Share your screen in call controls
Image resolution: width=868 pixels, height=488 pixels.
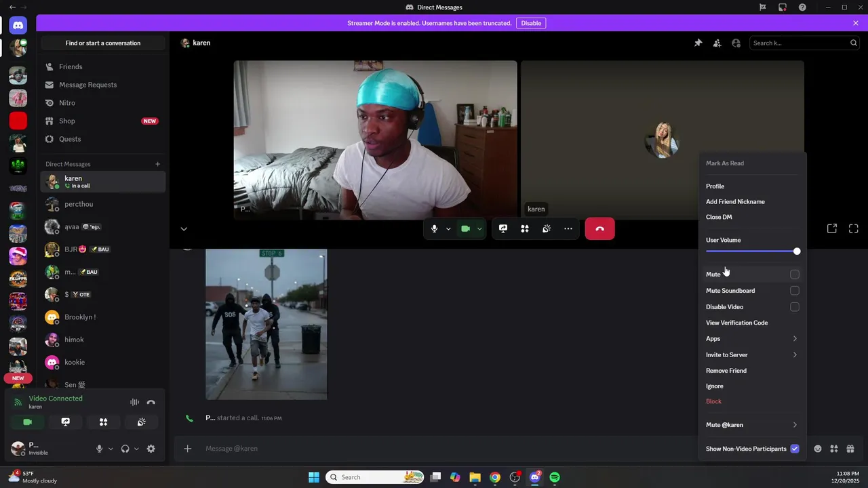[x=503, y=229]
